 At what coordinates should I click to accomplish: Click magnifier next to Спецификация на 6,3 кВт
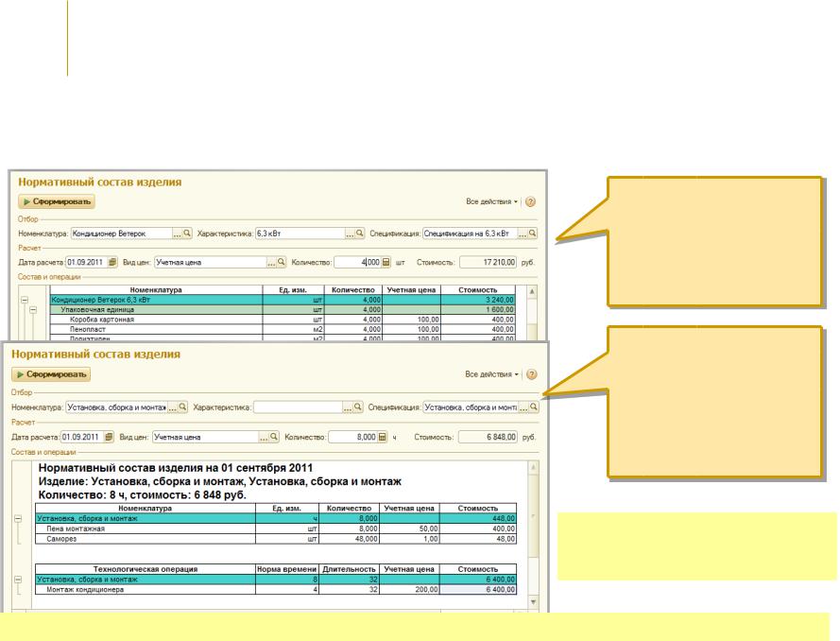tap(532, 234)
